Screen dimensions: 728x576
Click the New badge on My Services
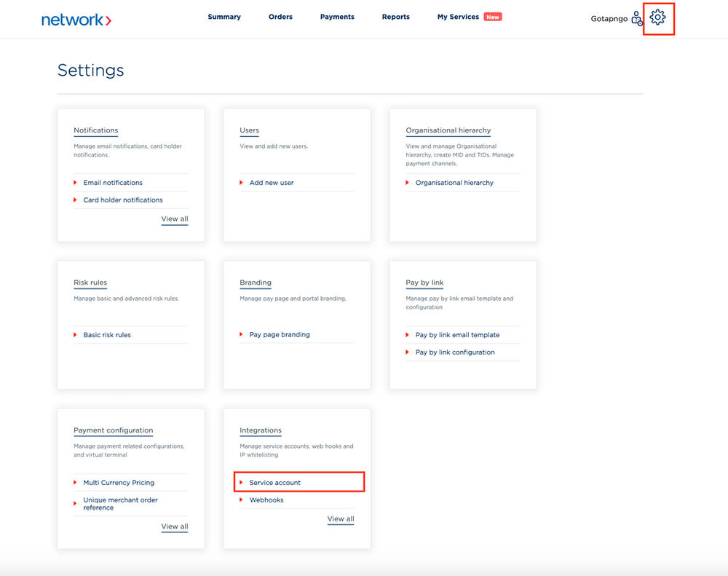tap(493, 16)
